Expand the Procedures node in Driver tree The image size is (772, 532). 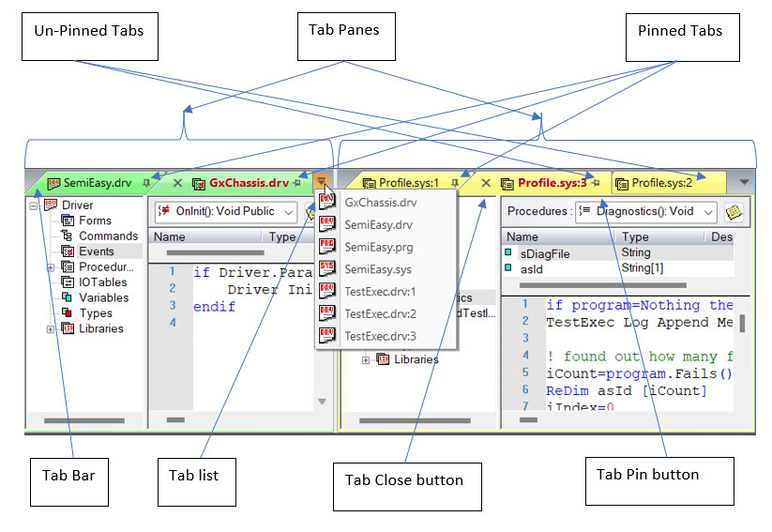pos(51,267)
